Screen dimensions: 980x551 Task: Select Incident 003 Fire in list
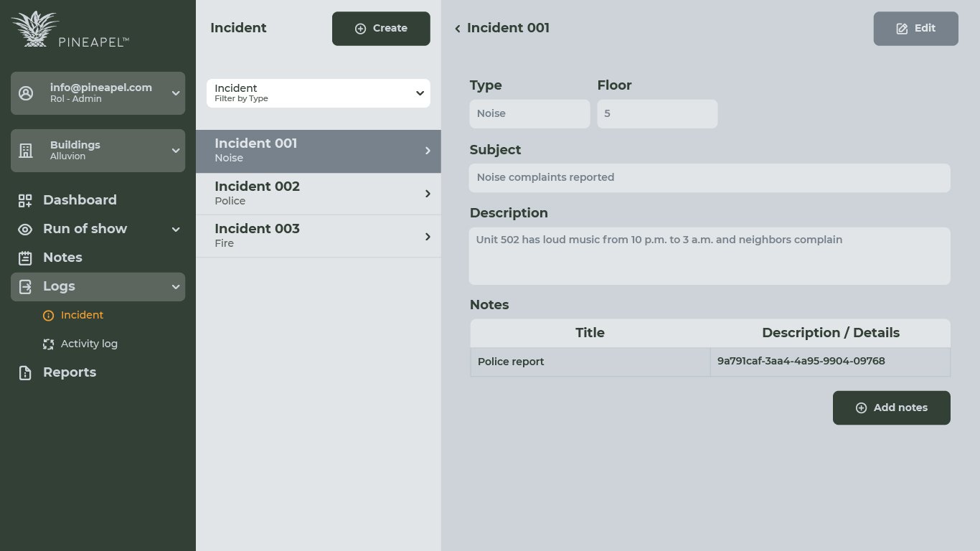pos(319,237)
